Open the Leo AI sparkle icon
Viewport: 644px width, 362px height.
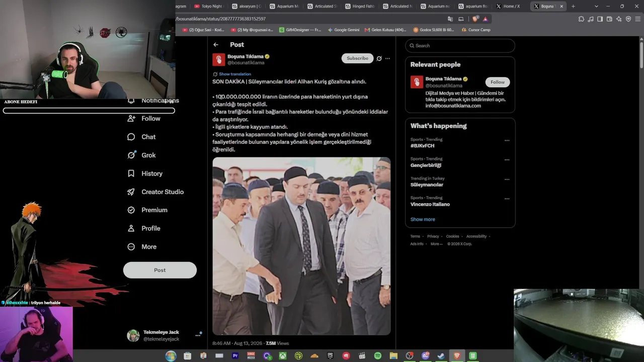coord(619,19)
